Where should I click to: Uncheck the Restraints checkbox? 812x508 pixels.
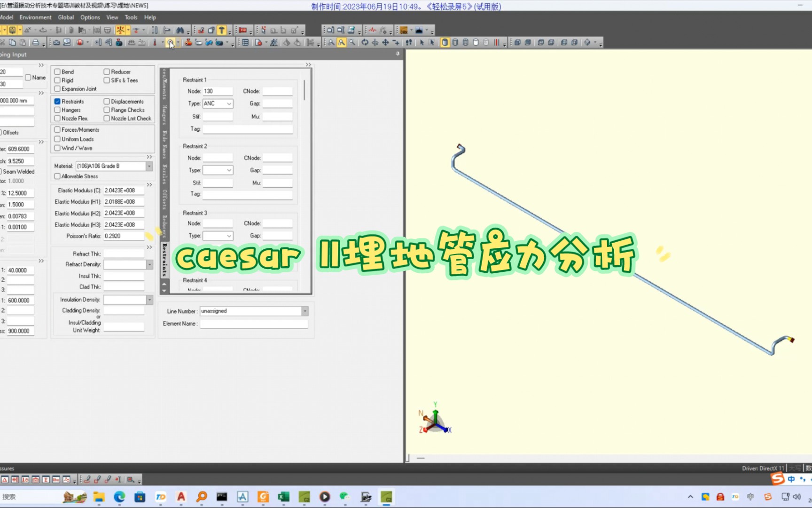(57, 102)
